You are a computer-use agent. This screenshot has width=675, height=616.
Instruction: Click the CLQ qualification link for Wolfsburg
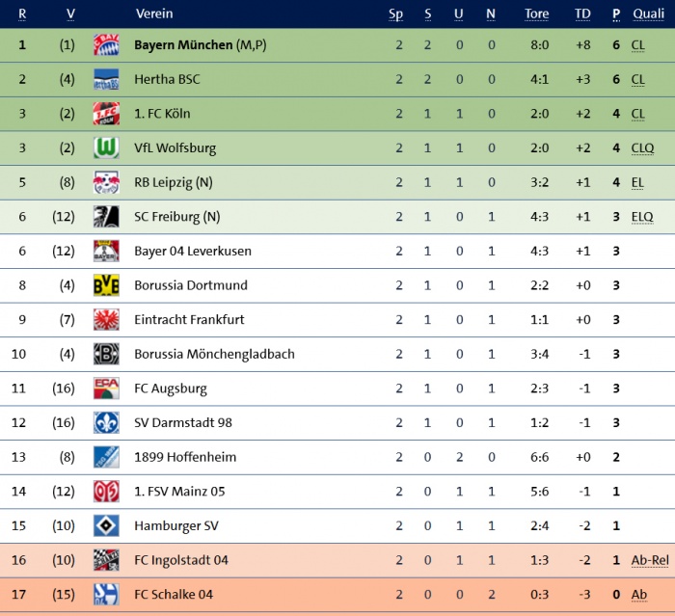pyautogui.click(x=643, y=148)
